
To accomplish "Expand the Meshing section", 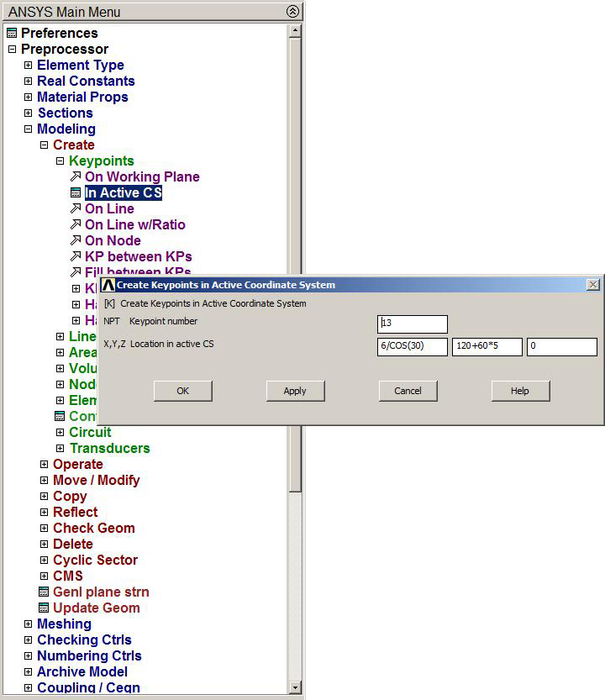I will [x=28, y=624].
